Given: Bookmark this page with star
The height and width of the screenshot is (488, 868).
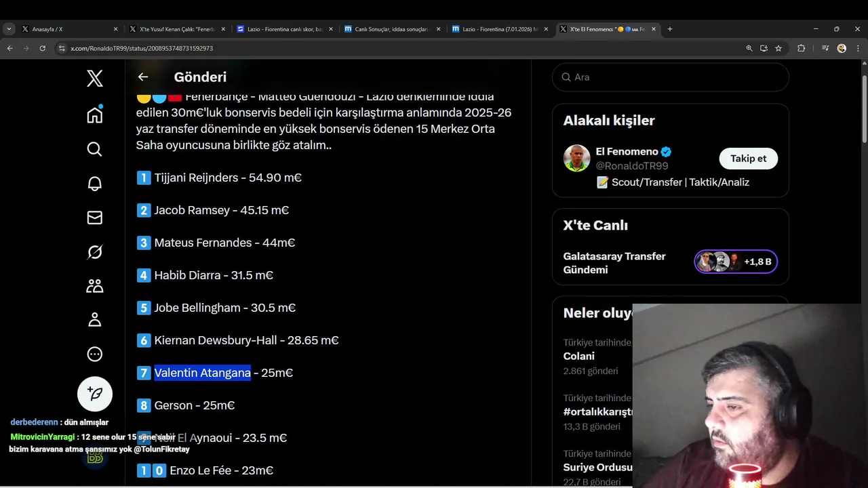Looking at the screenshot, I should click(778, 48).
